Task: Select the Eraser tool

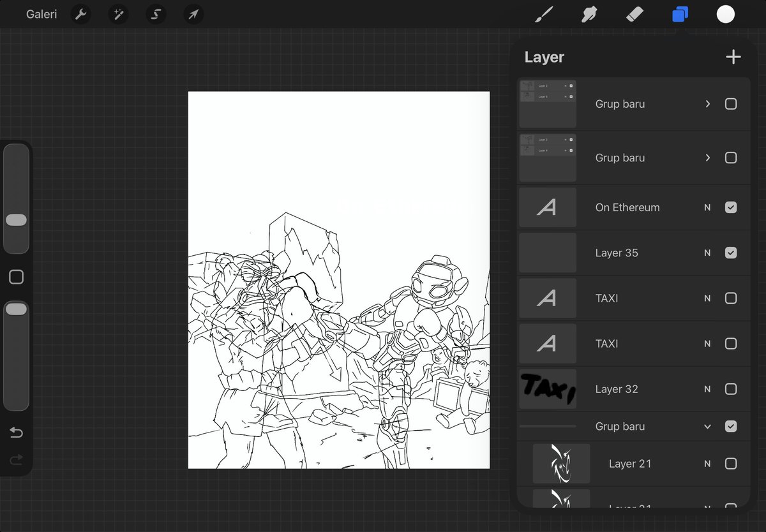Action: coord(635,14)
